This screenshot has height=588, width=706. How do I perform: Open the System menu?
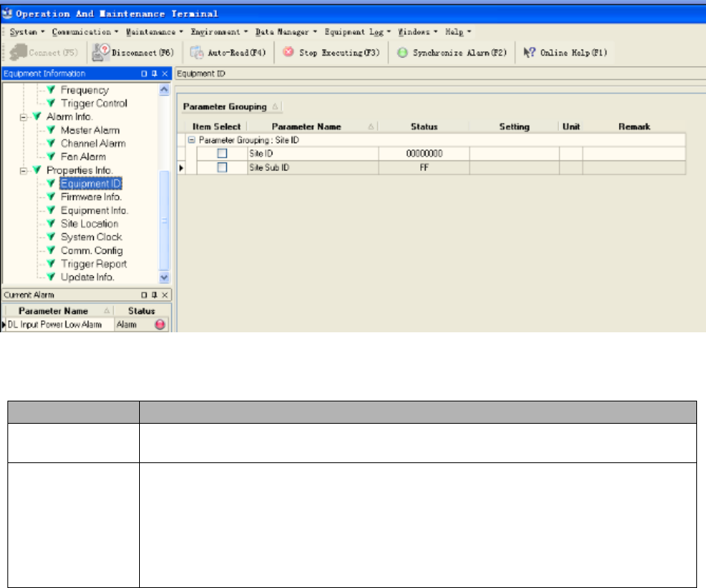[x=27, y=31]
